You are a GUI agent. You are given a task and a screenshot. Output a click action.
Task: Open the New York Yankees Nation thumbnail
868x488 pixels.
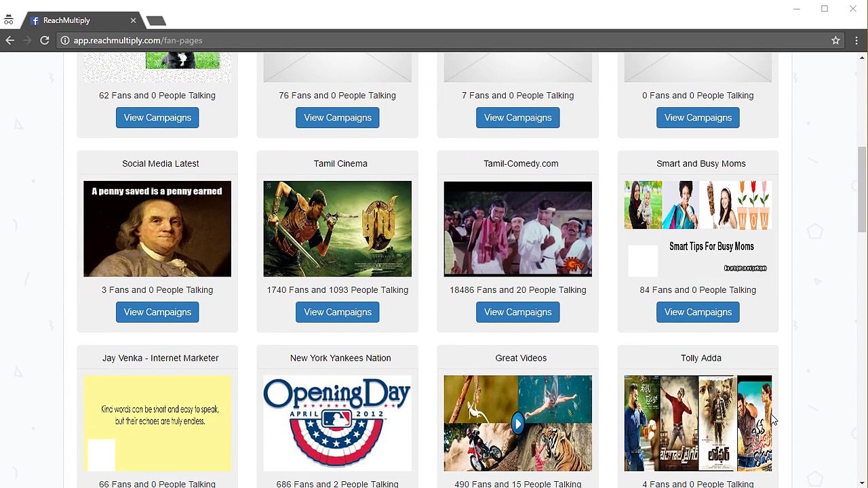(x=338, y=424)
